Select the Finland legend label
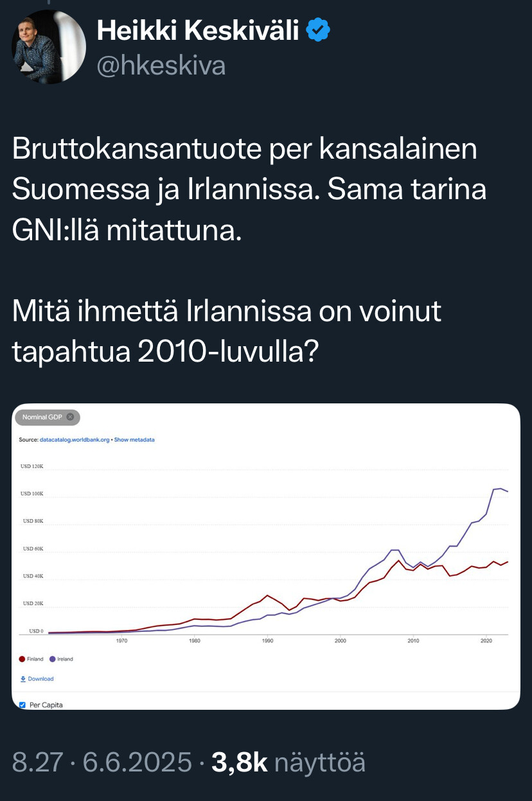The height and width of the screenshot is (801, 532). coord(35,659)
